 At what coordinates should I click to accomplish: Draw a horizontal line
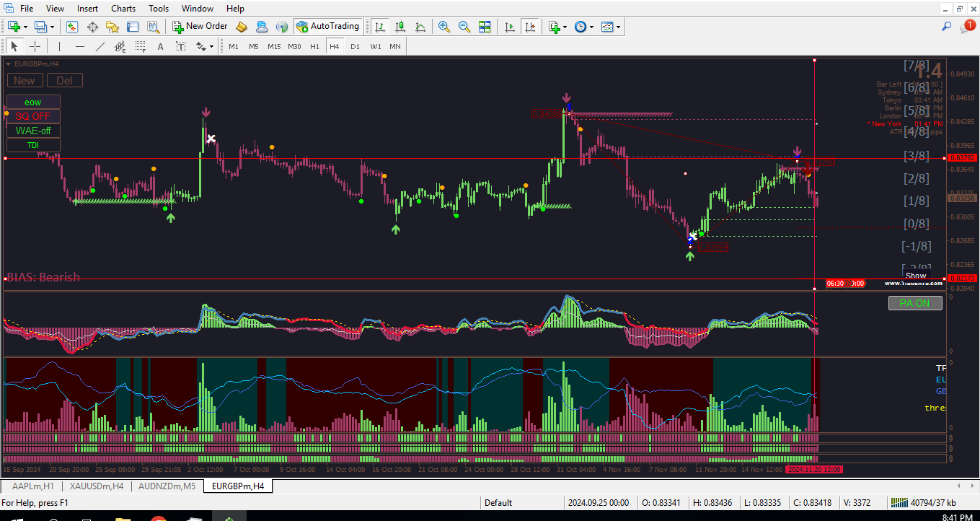pyautogui.click(x=79, y=46)
